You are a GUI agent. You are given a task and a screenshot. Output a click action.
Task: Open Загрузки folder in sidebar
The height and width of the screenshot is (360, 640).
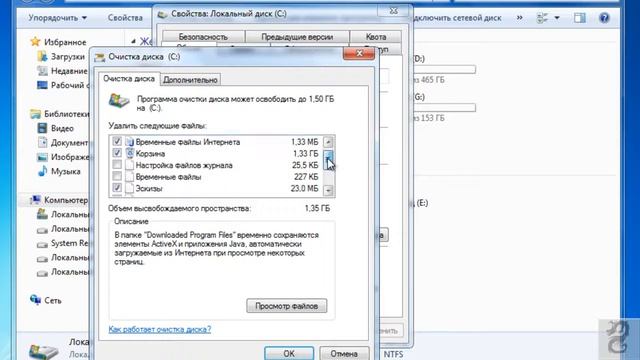tap(67, 57)
